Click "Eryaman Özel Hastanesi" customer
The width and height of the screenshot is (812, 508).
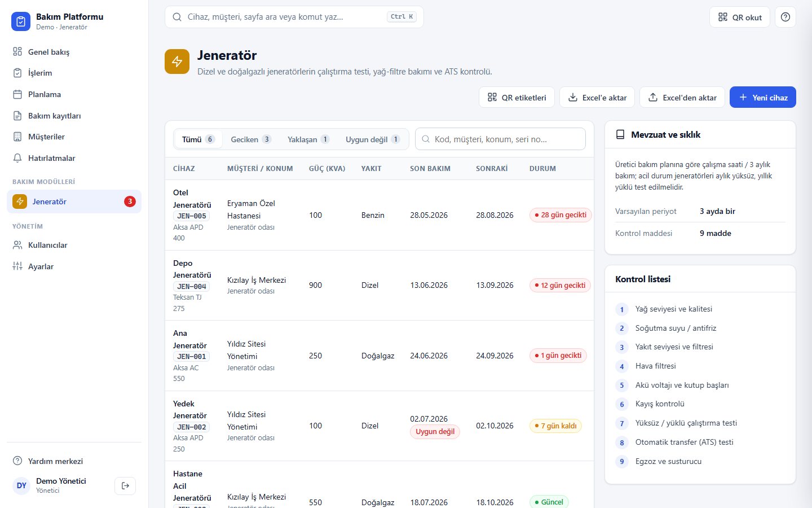[x=251, y=209]
